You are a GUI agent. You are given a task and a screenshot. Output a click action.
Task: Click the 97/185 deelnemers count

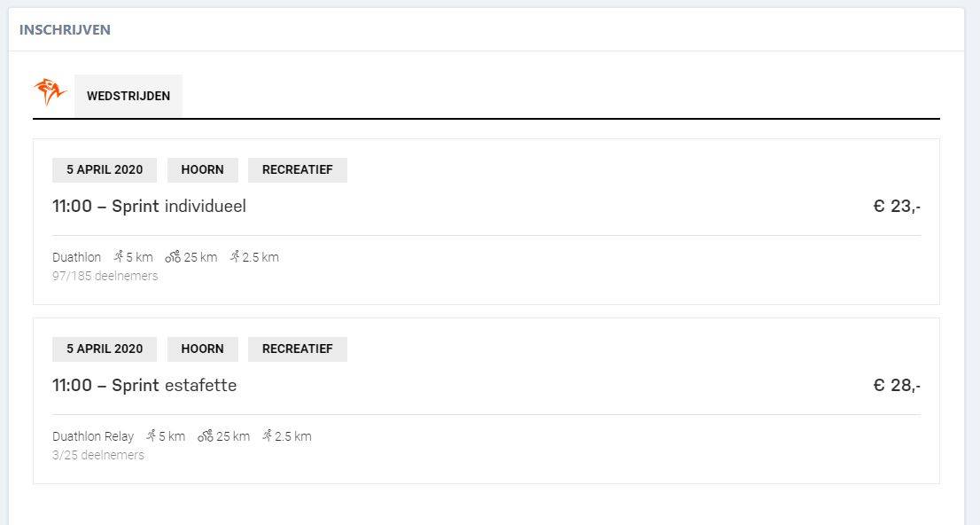coord(105,276)
